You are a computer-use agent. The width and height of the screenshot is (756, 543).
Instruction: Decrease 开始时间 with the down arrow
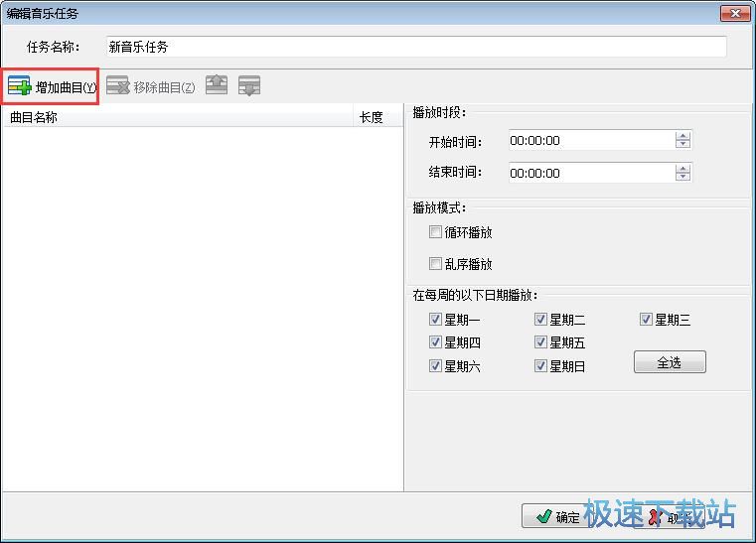[682, 144]
